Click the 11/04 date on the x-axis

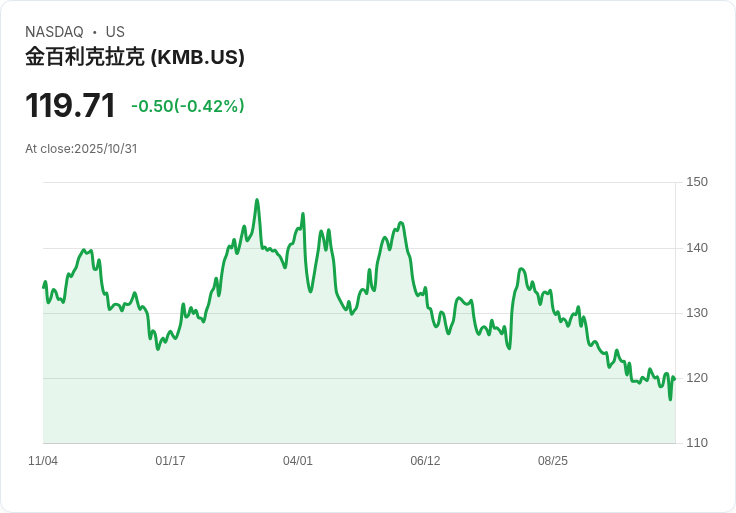tap(43, 461)
